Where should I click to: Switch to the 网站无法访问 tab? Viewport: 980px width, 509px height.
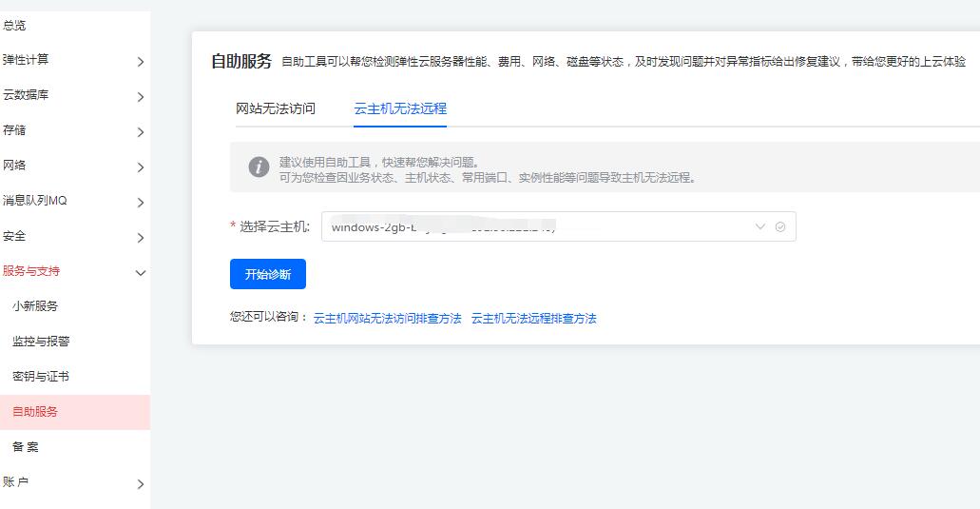coord(276,108)
